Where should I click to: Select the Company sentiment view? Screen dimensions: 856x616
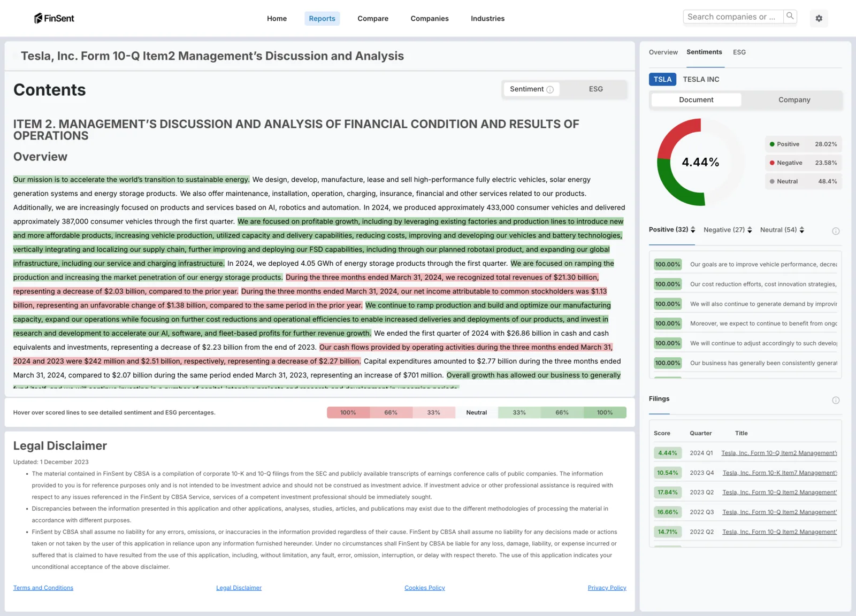tap(794, 100)
